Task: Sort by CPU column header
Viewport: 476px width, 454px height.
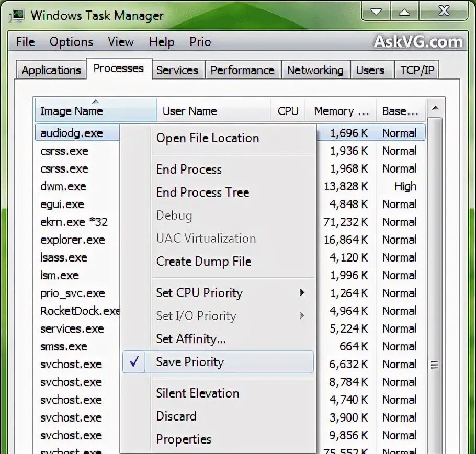Action: [288, 111]
